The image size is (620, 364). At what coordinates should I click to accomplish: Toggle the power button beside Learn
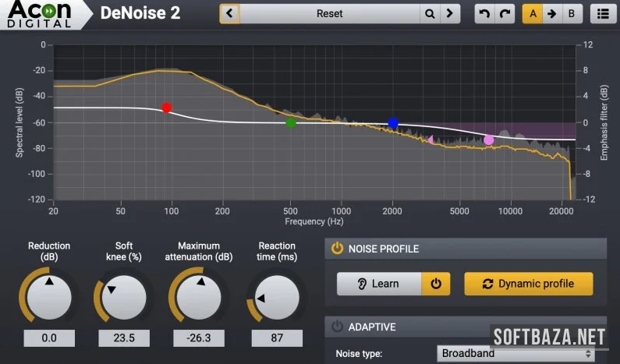[435, 284]
